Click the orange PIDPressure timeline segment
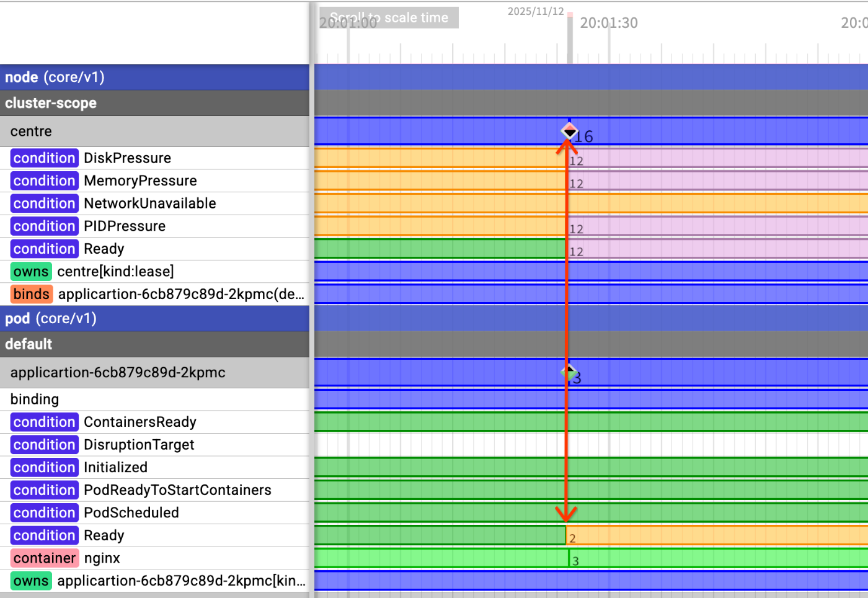 click(440, 226)
